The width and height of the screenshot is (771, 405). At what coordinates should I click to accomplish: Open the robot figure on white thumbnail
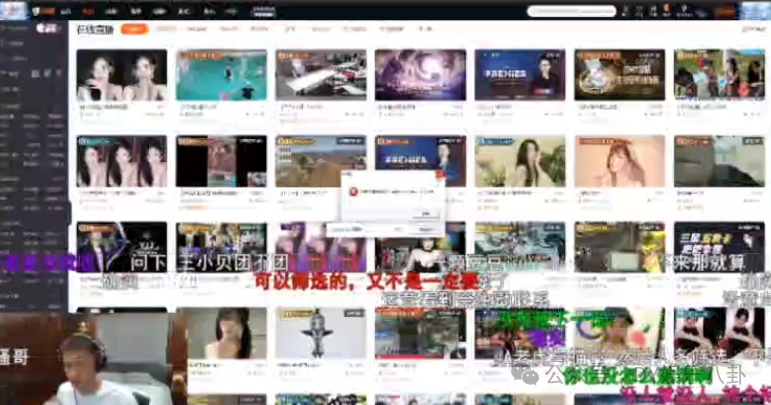pyautogui.click(x=321, y=333)
